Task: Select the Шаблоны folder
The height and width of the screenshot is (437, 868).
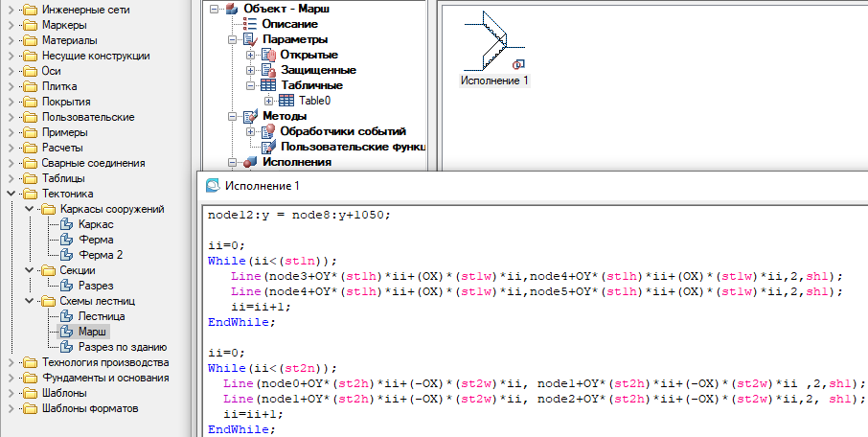Action: coord(64,393)
